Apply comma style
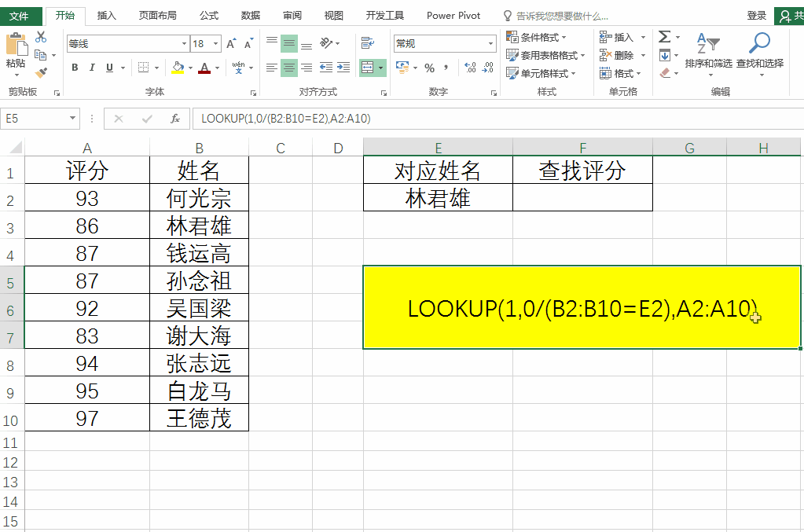The image size is (804, 532). click(446, 67)
